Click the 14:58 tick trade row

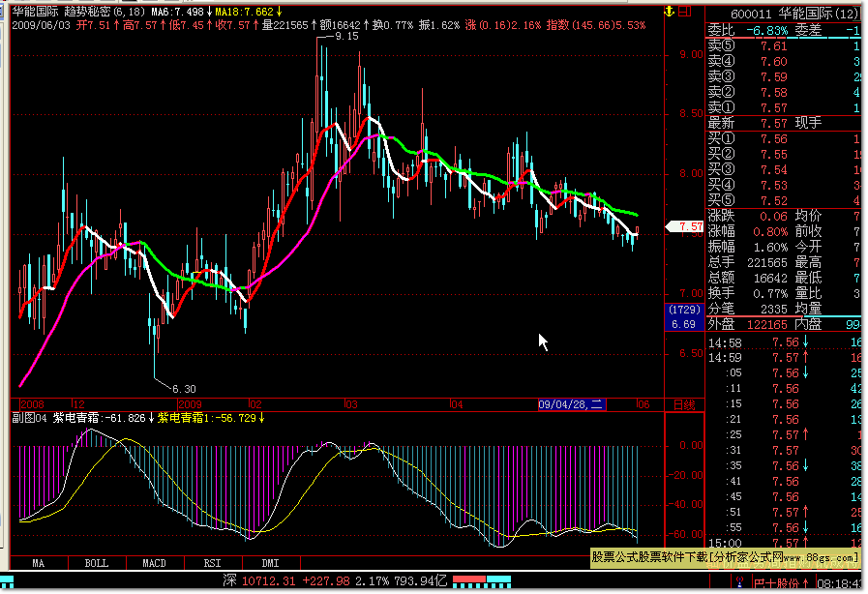tap(784, 342)
